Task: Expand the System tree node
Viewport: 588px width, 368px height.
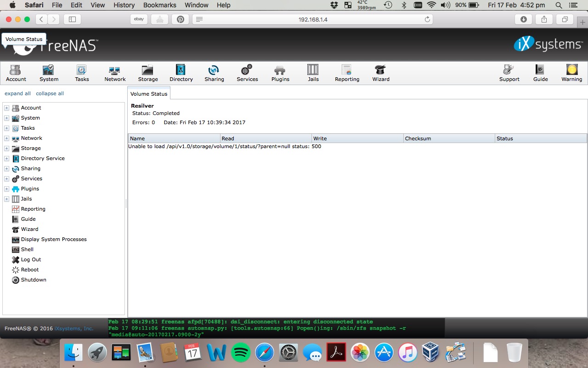Action: click(x=6, y=118)
